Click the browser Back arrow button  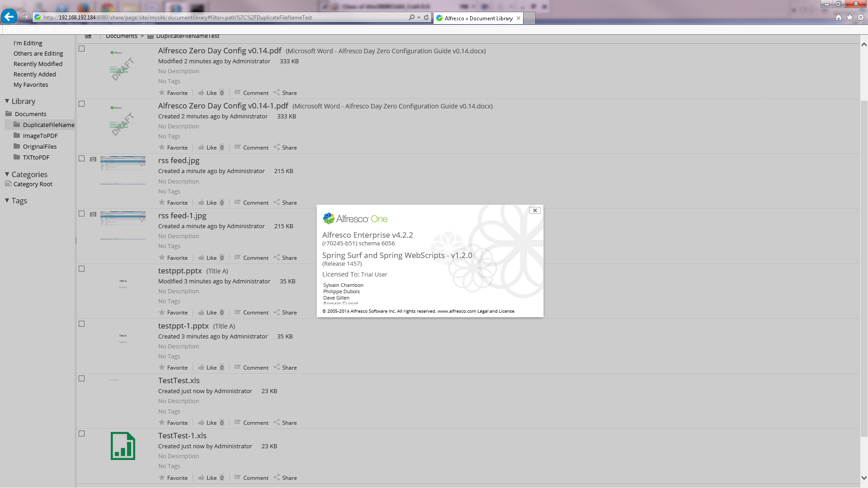click(9, 17)
